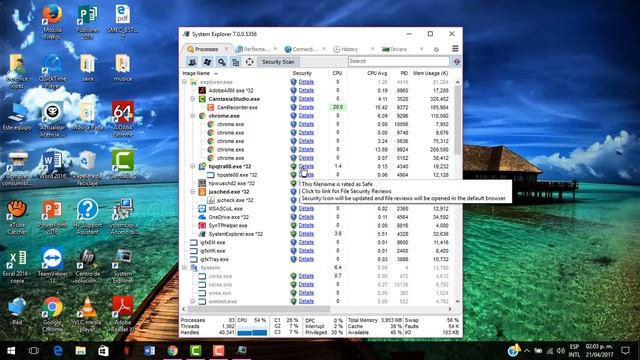
Task: Select the CamRecorder.exe process icon
Action: (211, 107)
